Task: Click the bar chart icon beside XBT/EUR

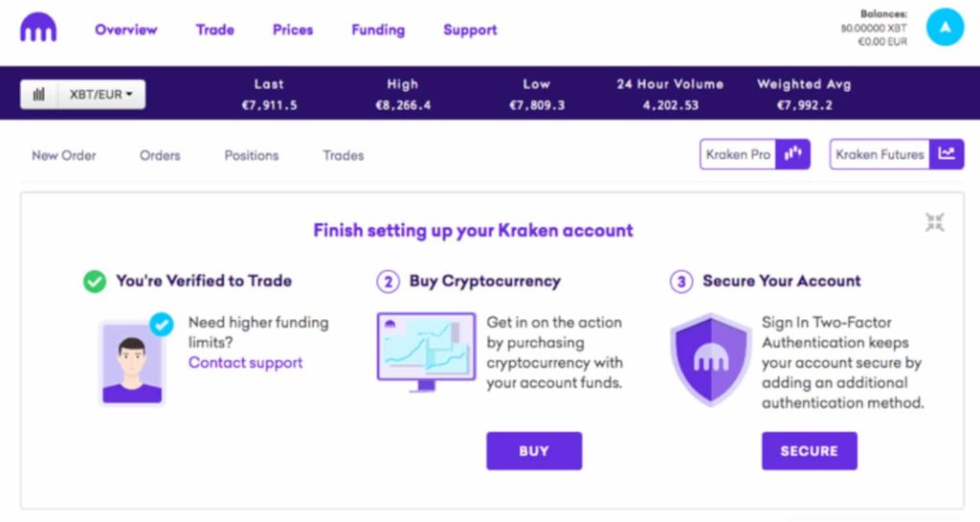Action: pyautogui.click(x=38, y=95)
